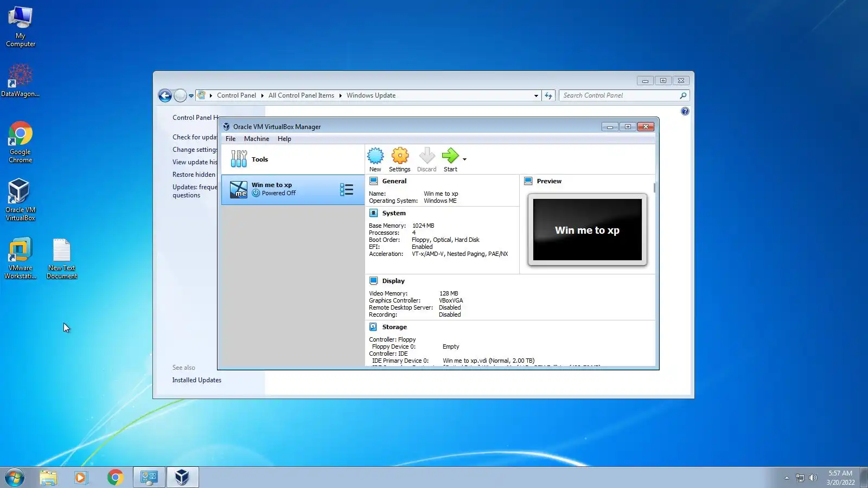The width and height of the screenshot is (868, 488).
Task: Expand the Start button dropdown arrow
Action: click(464, 159)
